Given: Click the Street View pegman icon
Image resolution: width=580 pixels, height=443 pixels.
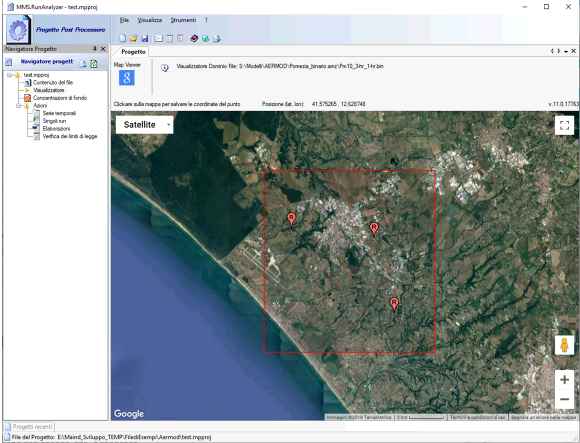Looking at the screenshot, I should click(x=564, y=345).
